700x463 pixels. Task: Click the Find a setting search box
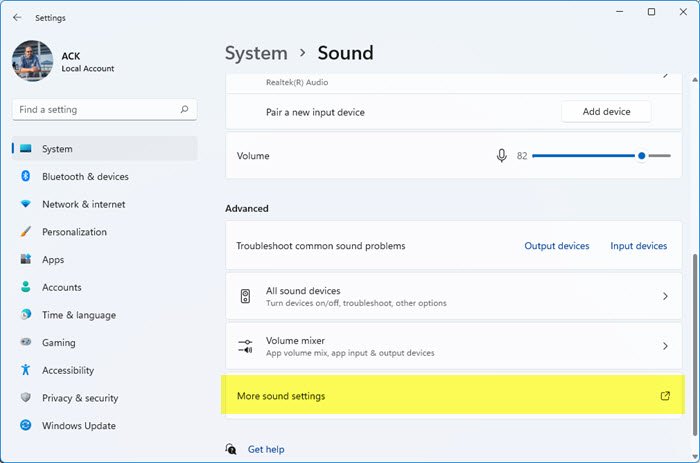click(95, 110)
